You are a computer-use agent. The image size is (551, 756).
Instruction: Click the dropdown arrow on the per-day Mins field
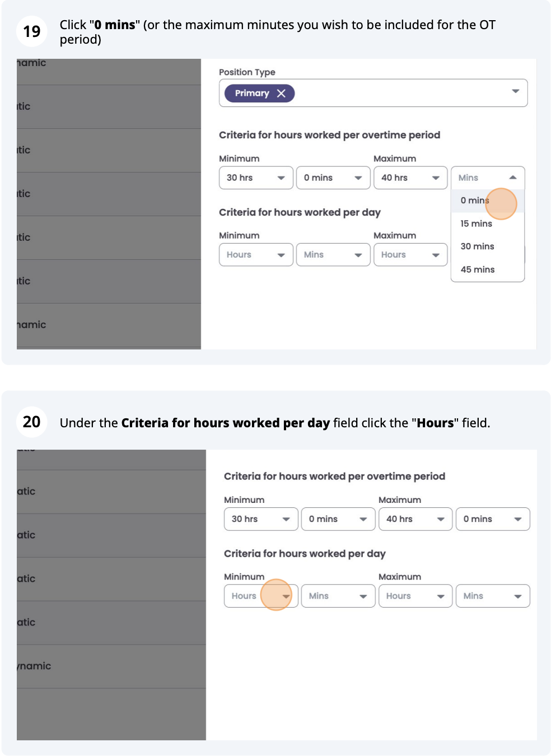click(x=359, y=255)
